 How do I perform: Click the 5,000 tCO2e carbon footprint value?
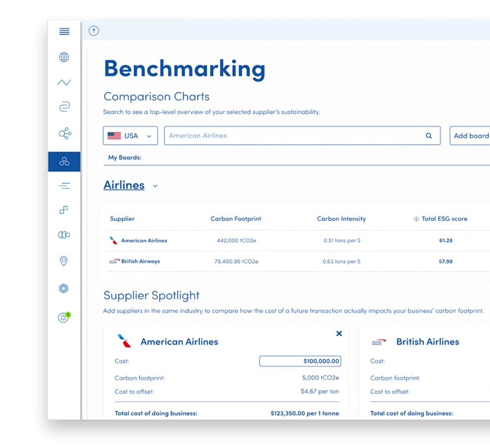pos(321,378)
